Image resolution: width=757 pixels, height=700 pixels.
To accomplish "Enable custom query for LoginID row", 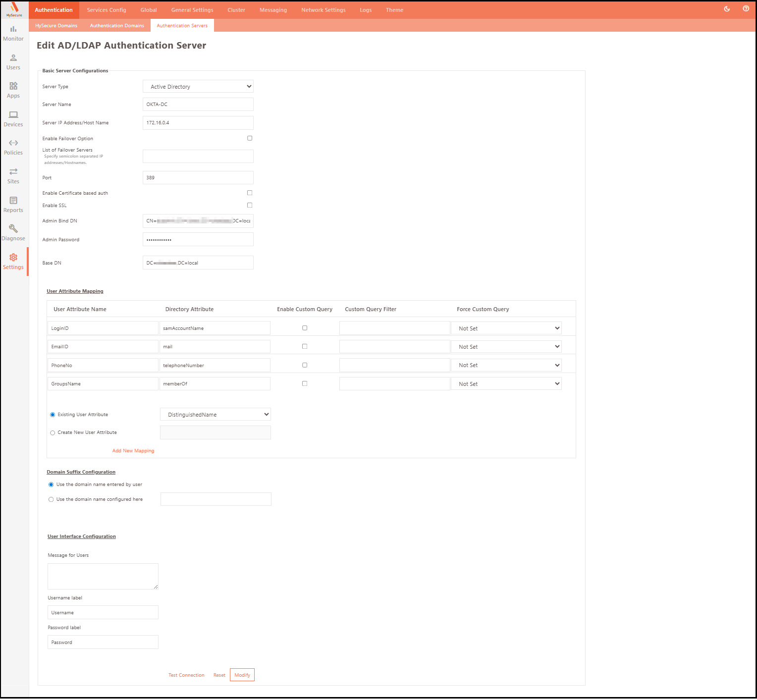I will tap(305, 328).
